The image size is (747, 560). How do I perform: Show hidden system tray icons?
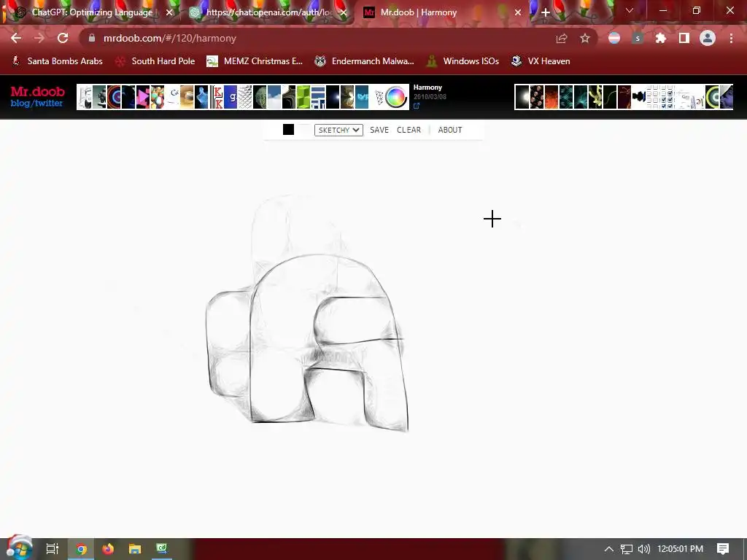pos(609,549)
